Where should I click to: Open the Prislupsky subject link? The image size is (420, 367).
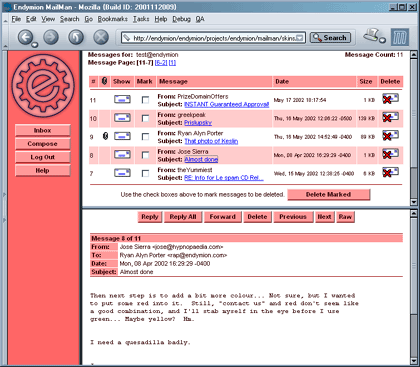pyautogui.click(x=198, y=123)
